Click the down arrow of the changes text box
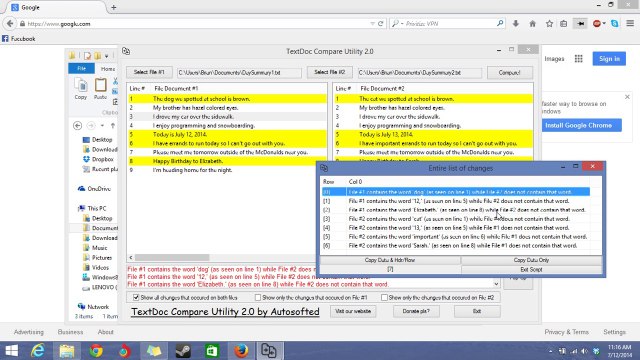This screenshot has width=640, height=360. click(496, 284)
